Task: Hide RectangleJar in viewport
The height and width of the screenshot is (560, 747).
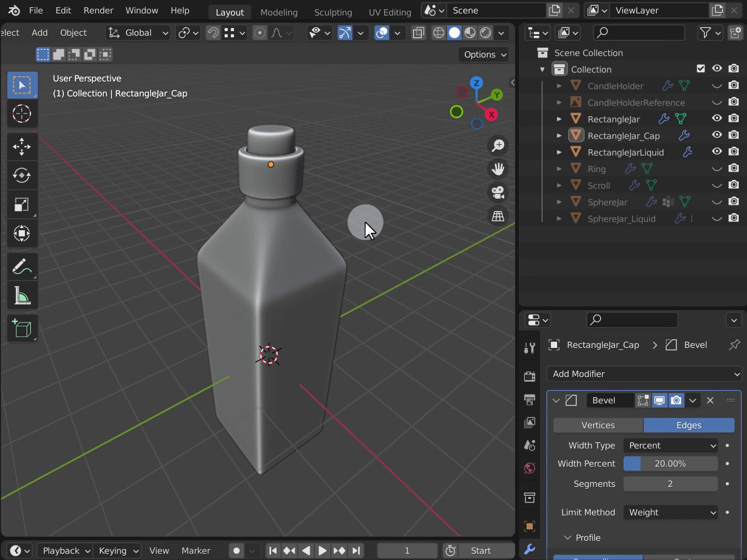Action: [x=717, y=119]
